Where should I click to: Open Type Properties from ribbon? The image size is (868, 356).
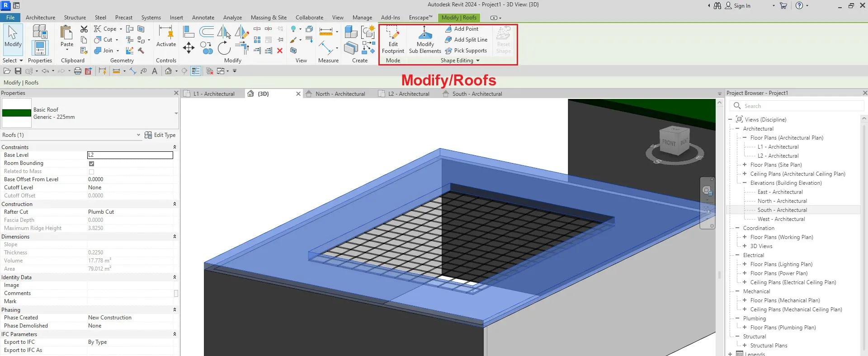pyautogui.click(x=40, y=31)
